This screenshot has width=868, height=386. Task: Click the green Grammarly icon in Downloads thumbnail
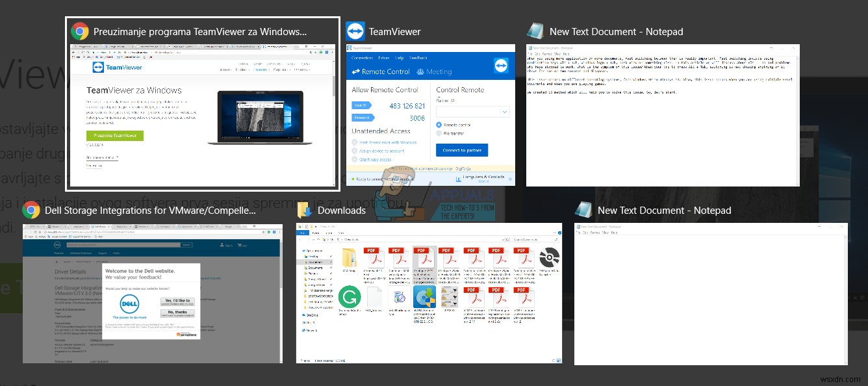tap(350, 297)
